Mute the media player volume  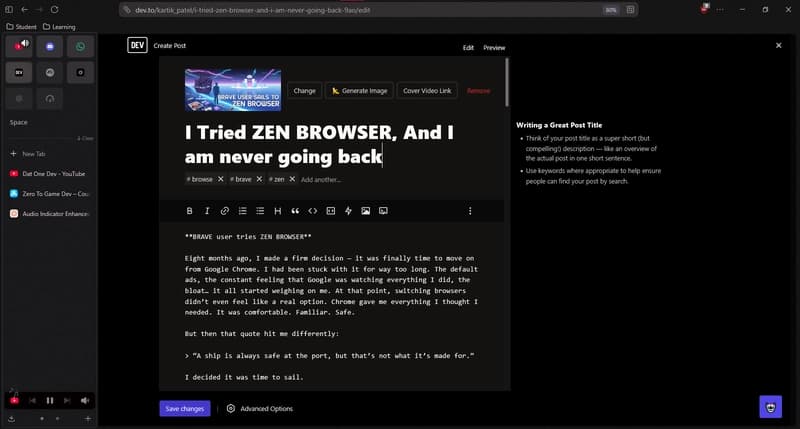click(x=85, y=400)
